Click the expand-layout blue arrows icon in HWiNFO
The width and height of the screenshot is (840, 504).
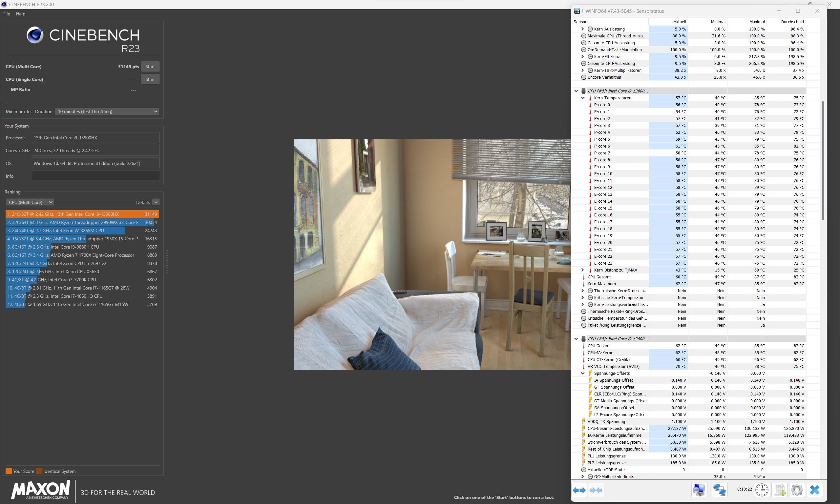tap(579, 490)
